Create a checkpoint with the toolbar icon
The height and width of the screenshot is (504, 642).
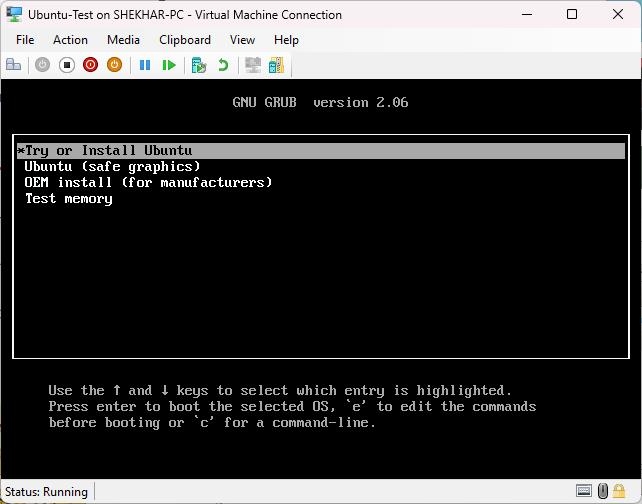pyautogui.click(x=199, y=65)
